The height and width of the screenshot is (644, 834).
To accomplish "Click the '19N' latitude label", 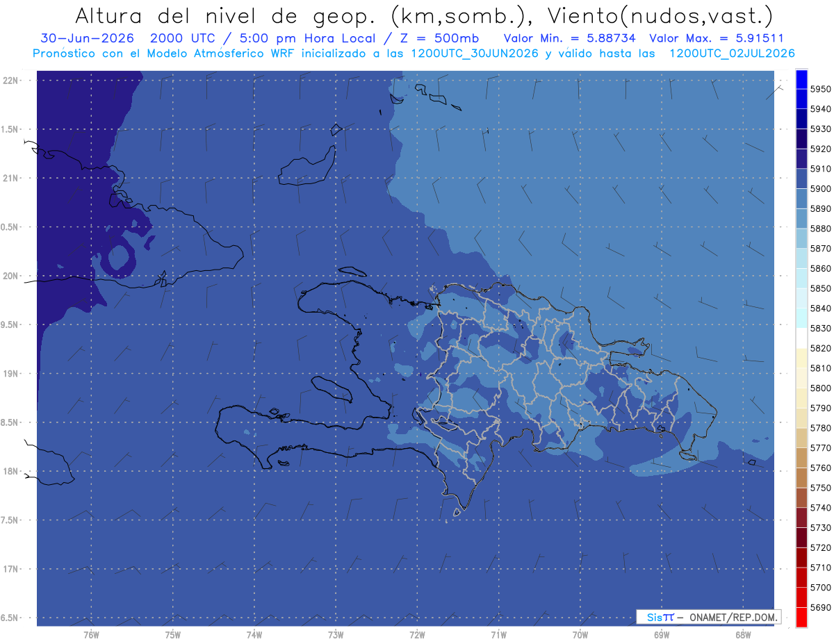I will [x=11, y=374].
